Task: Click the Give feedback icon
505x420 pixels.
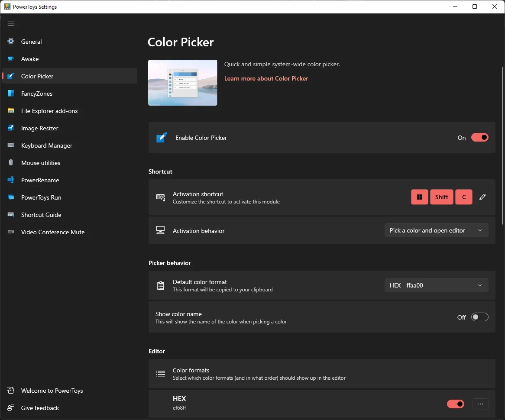Action: point(11,408)
